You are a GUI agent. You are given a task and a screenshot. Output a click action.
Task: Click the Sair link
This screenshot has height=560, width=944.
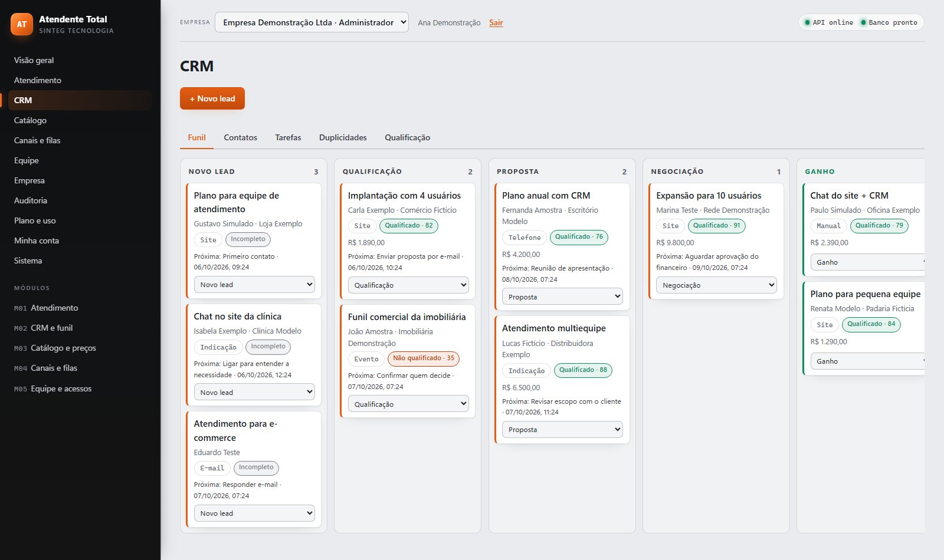tap(496, 22)
